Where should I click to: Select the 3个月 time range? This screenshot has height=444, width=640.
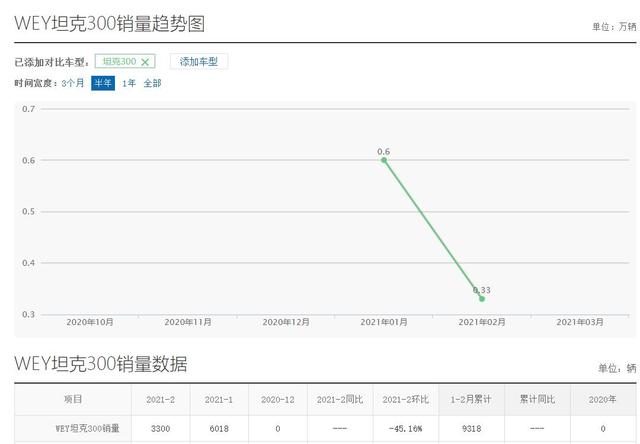pos(73,83)
